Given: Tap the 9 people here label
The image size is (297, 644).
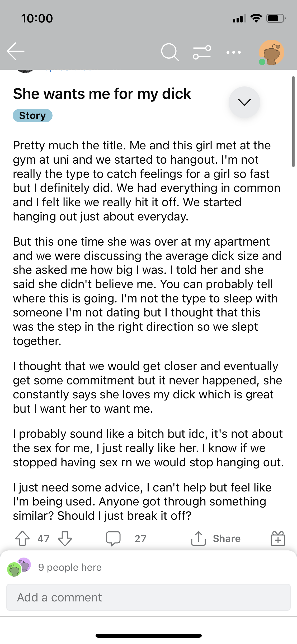Looking at the screenshot, I should click(x=70, y=567).
